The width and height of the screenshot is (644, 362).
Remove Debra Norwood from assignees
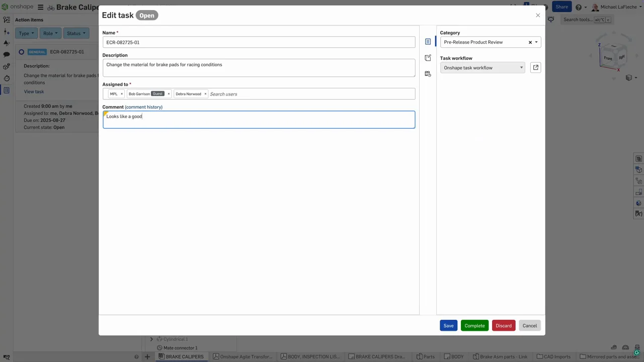pyautogui.click(x=205, y=94)
